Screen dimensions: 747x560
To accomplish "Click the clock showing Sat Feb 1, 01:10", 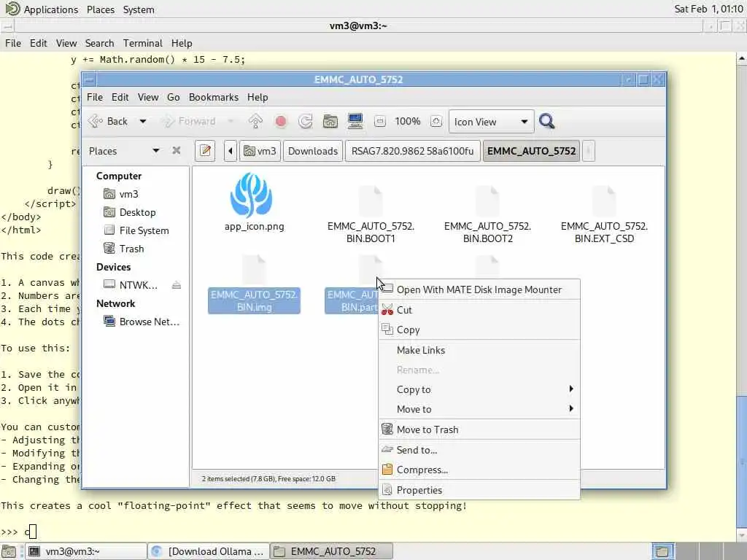I will point(708,9).
